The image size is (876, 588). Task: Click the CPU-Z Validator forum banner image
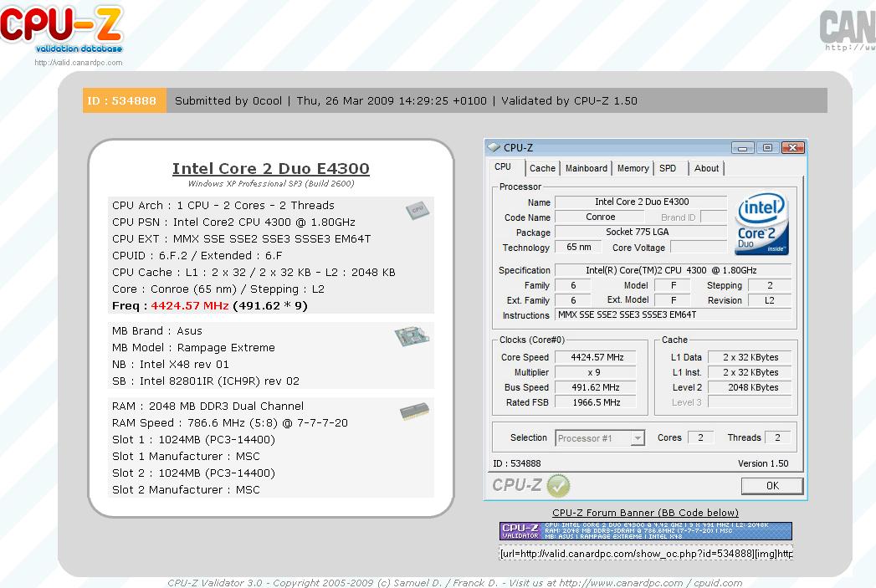tap(645, 530)
